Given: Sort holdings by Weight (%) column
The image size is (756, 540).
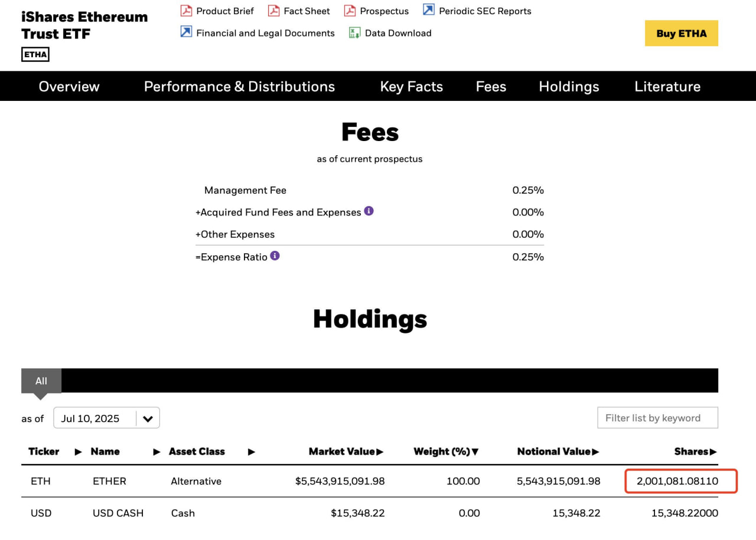Looking at the screenshot, I should [x=446, y=451].
